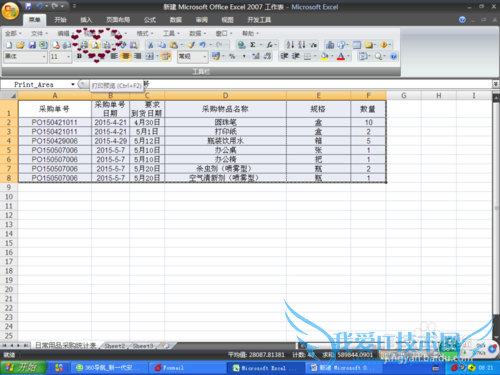Viewport: 500px width, 375px height.
Task: Open the number format dropdown
Action: (x=205, y=57)
